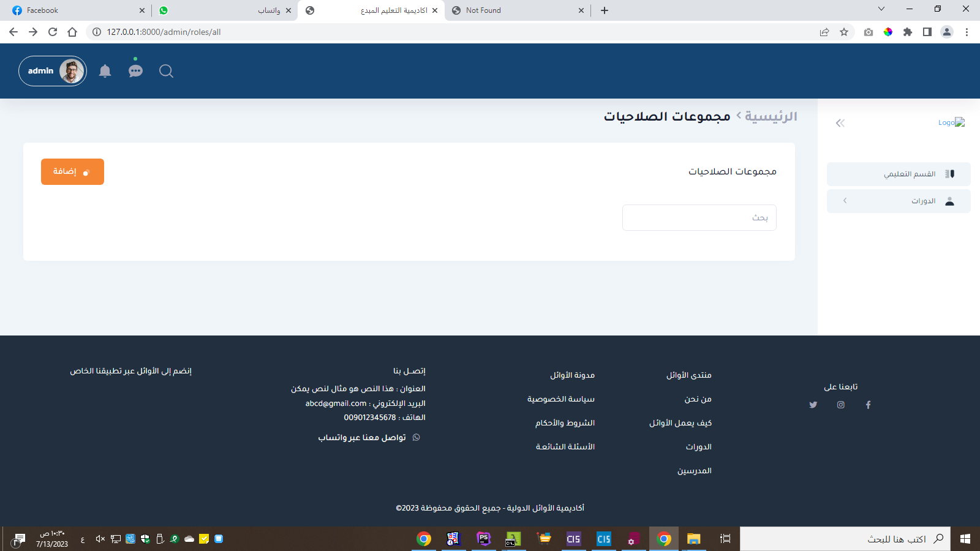Open the Windows action center icon

[20, 539]
